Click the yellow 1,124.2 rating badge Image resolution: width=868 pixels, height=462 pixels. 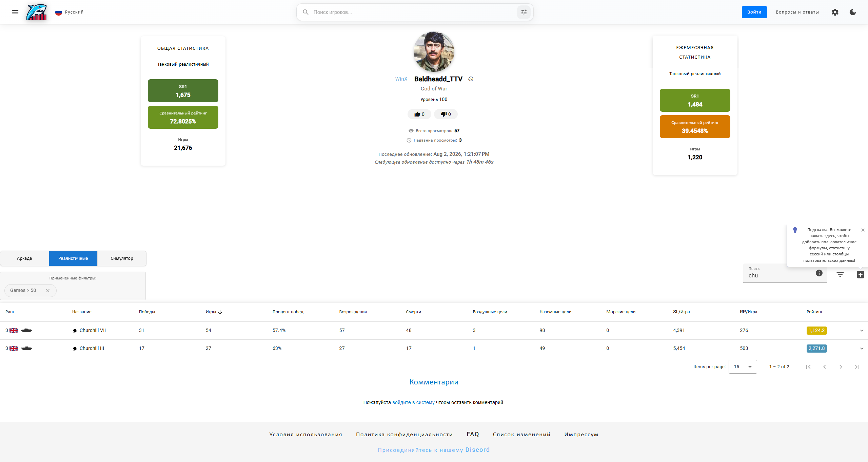pyautogui.click(x=817, y=330)
